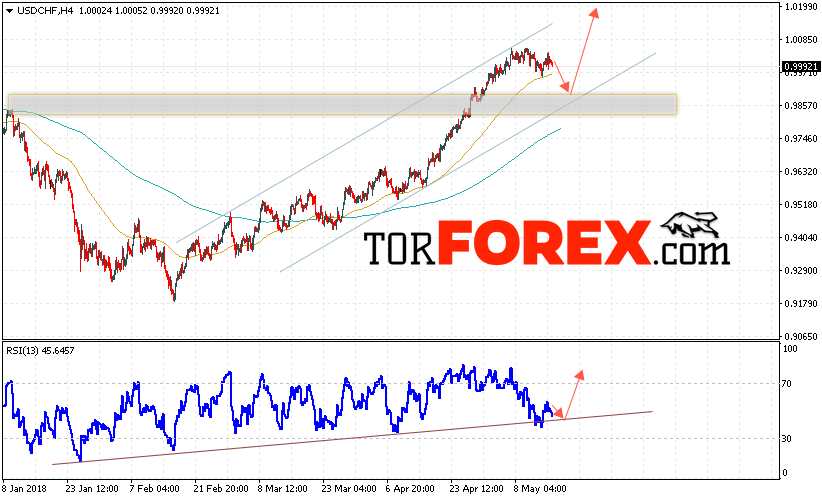Click the 6 Apr 20:00 time label
This screenshot has height=500, width=822.
tap(410, 488)
